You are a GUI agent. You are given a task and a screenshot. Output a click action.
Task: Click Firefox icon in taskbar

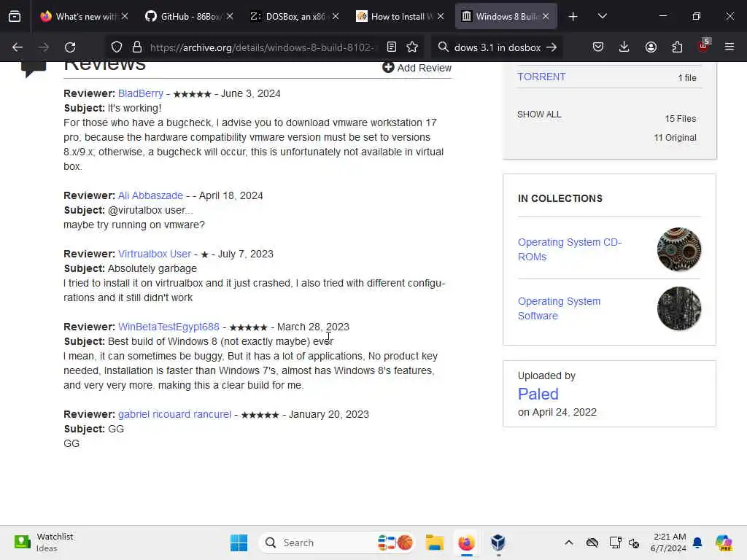pos(466,542)
